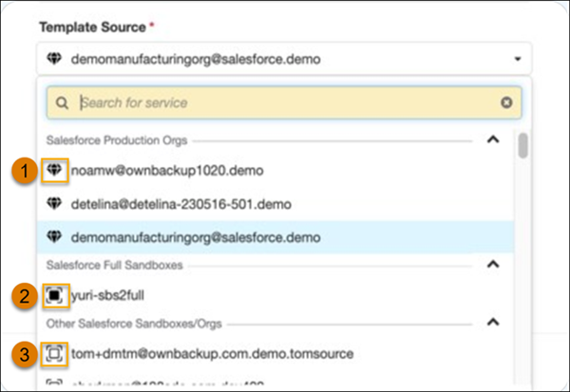Open the Template Source dropdown

pos(284,59)
